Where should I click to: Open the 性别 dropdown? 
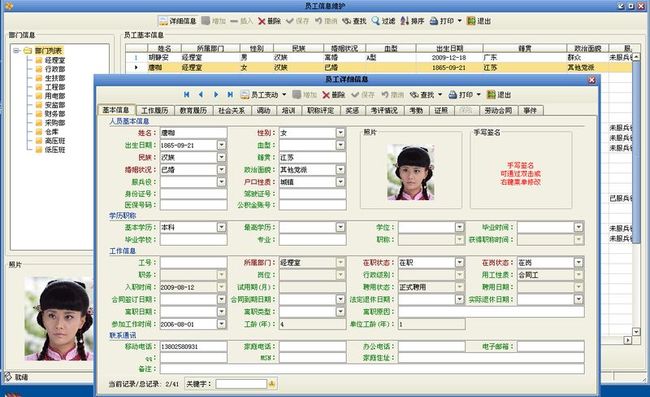pos(340,133)
